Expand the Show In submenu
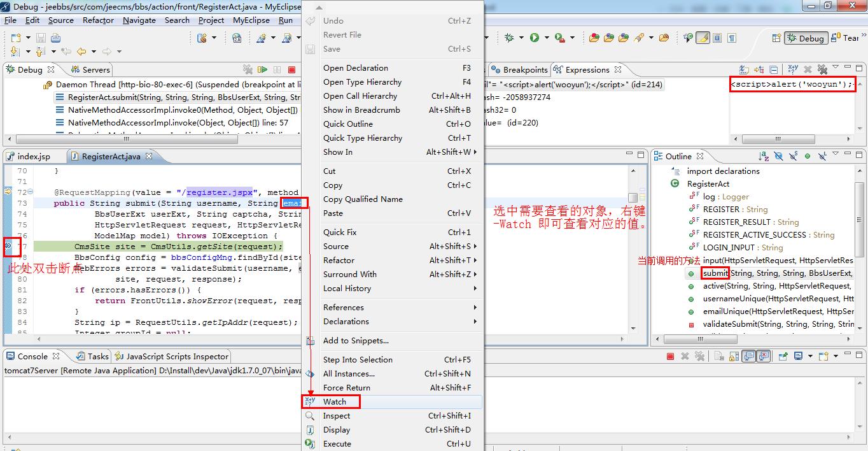This screenshot has width=868, height=451. point(399,152)
